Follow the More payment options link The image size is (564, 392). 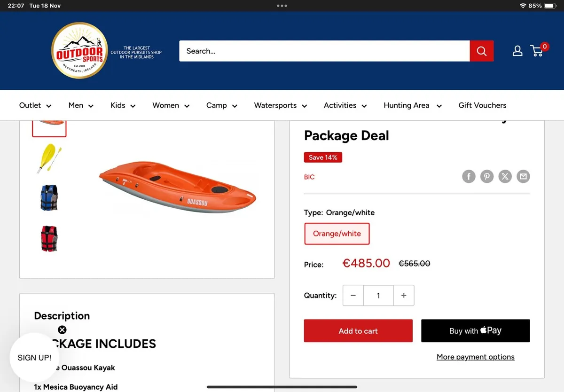(475, 357)
